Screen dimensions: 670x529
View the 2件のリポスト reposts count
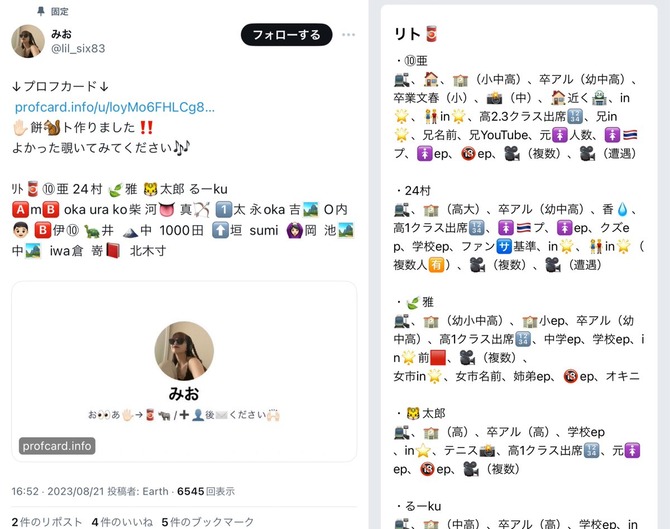click(47, 522)
